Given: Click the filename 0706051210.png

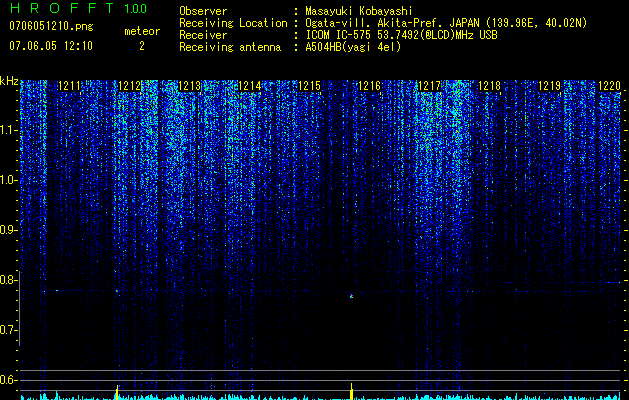Looking at the screenshot, I should point(51,27).
